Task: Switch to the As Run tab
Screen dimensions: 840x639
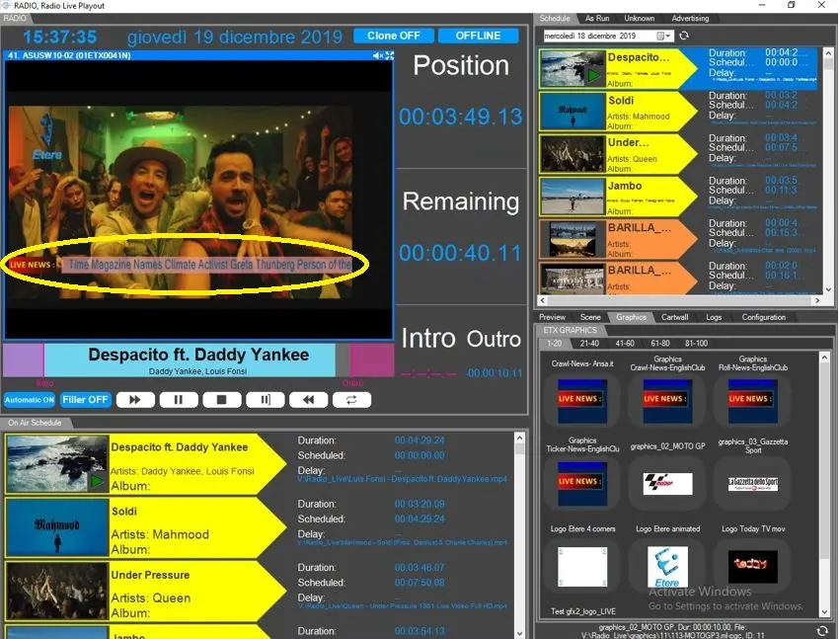Action: click(596, 18)
